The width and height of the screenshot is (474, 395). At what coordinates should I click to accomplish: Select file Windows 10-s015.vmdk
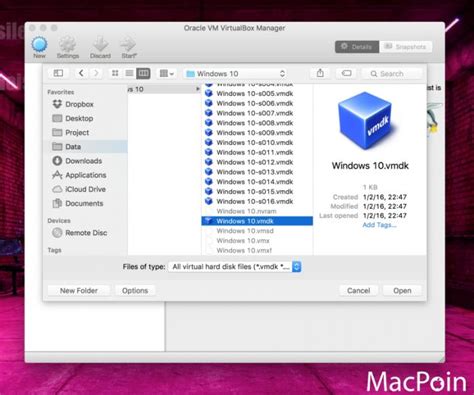[257, 191]
